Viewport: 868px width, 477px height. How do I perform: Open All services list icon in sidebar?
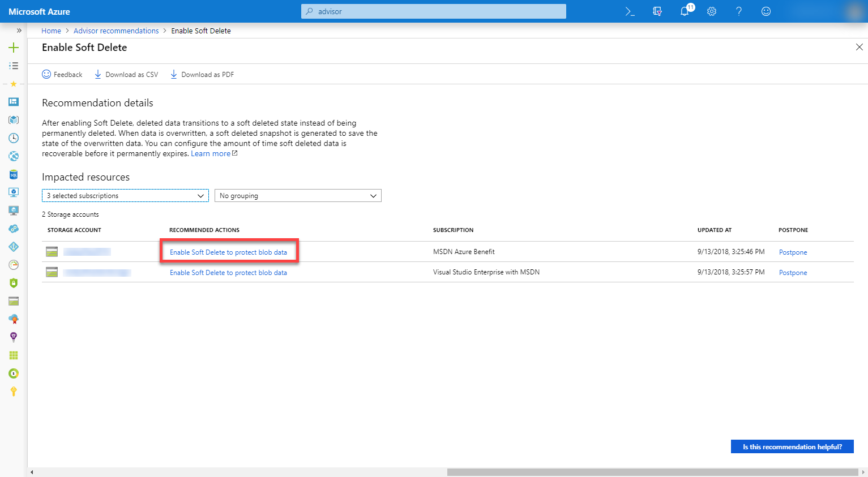click(14, 66)
